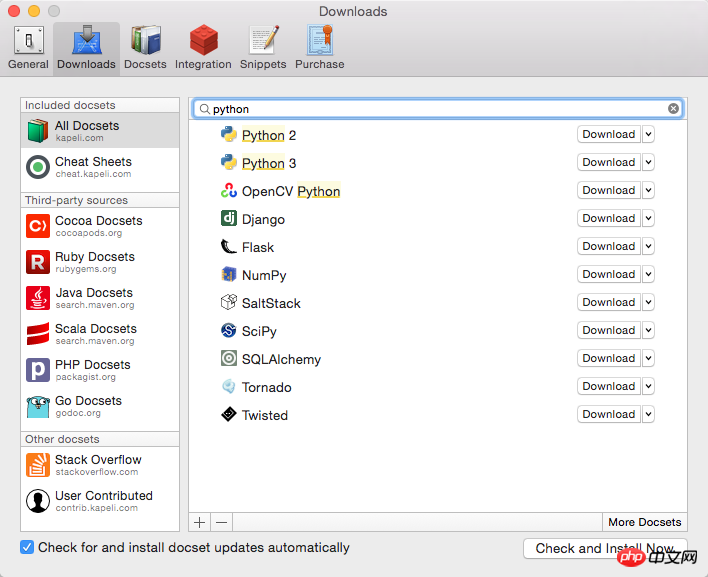The width and height of the screenshot is (708, 577).
Task: Switch to the Downloads tab
Action: [86, 48]
